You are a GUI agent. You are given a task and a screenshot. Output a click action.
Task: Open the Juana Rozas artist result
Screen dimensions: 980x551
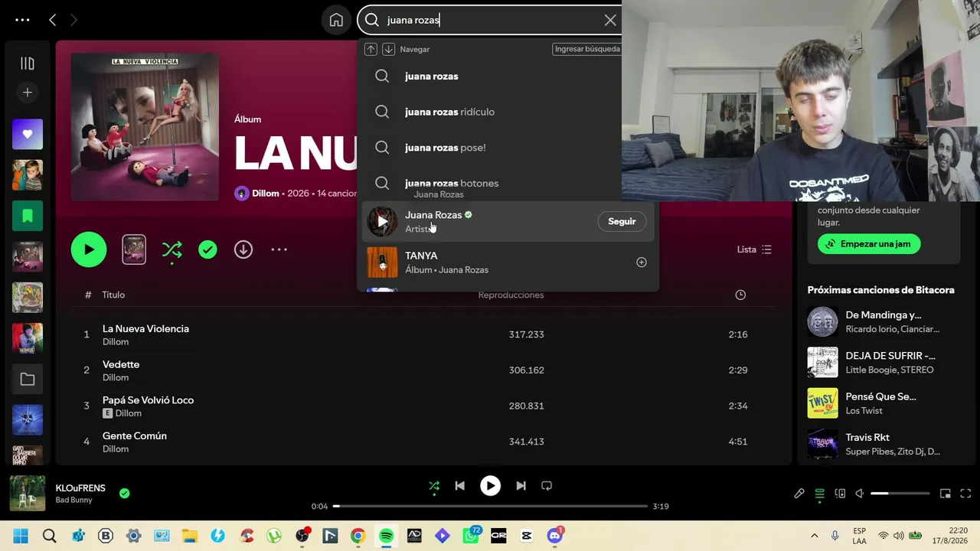click(508, 221)
